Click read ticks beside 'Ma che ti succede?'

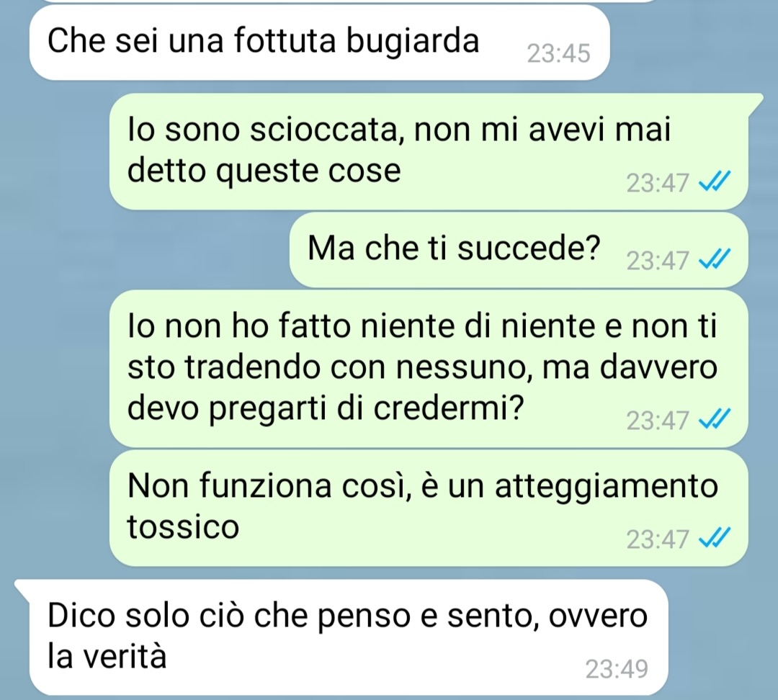715,259
